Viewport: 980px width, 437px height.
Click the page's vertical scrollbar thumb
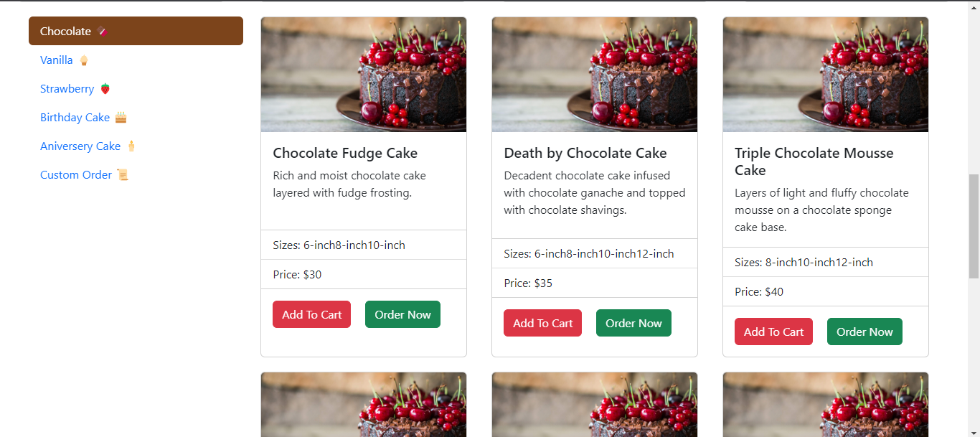[974, 226]
